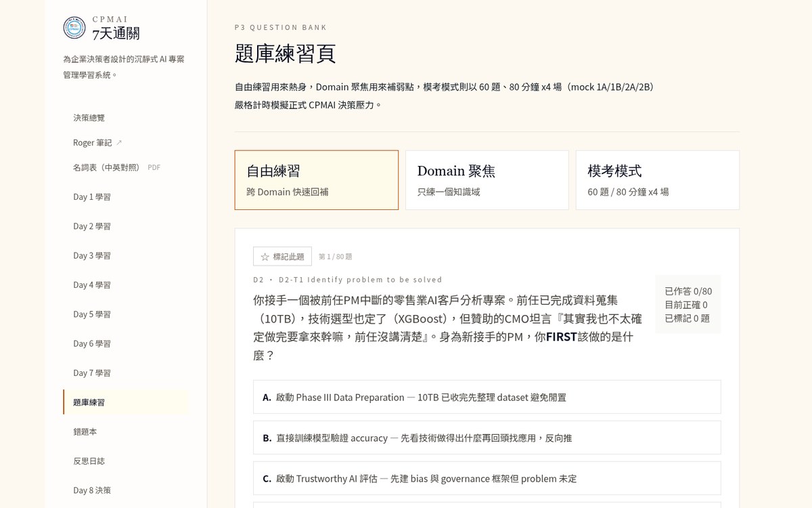Select 題庫練習 in the sidebar
Screen dimensions: 812x508
coord(126,402)
